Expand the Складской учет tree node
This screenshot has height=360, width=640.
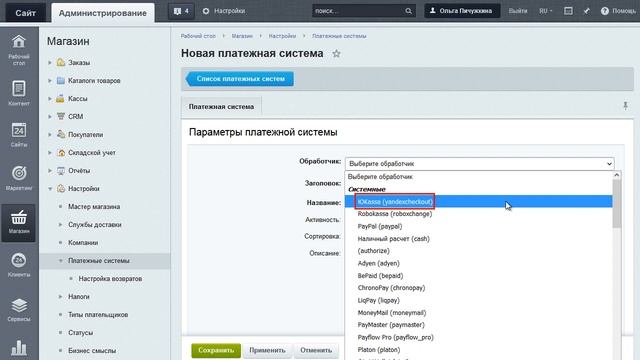pyautogui.click(x=50, y=152)
